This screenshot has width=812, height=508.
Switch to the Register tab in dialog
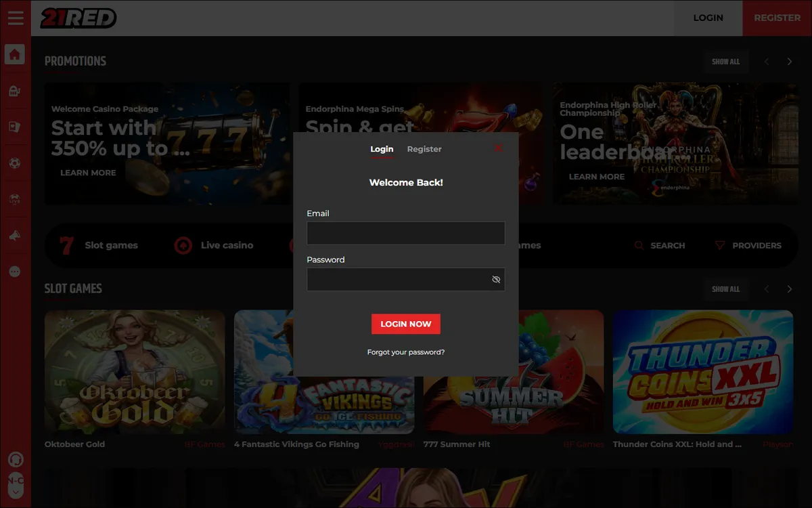pyautogui.click(x=424, y=149)
